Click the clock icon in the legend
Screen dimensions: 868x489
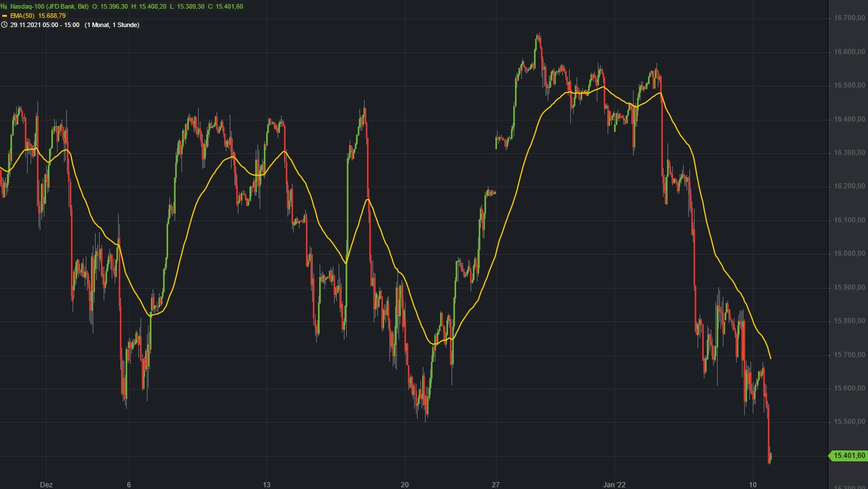(5, 24)
